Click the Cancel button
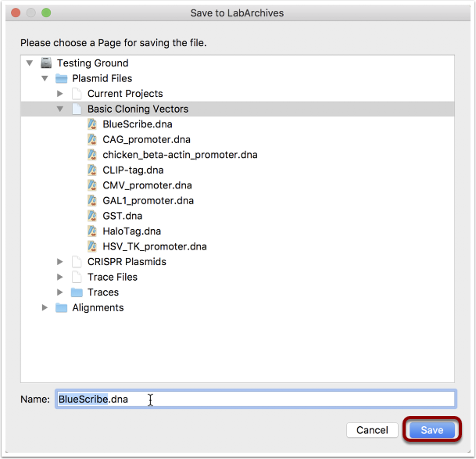This screenshot has height=459, width=476. tap(372, 430)
